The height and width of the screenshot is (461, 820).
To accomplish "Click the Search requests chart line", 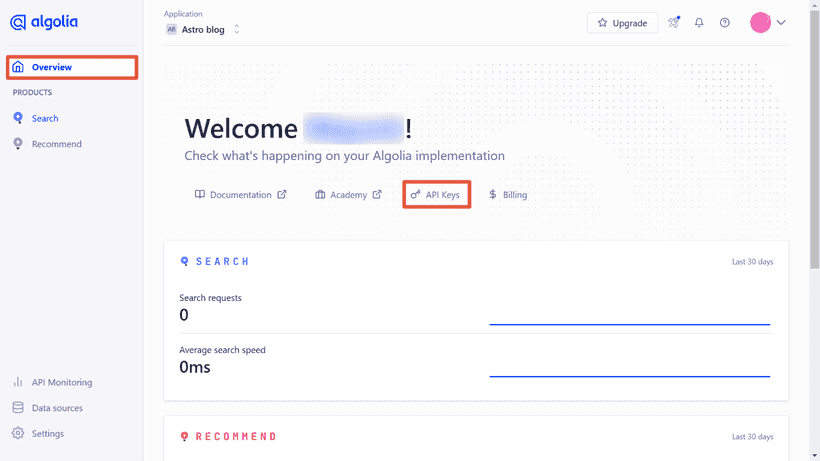I will [630, 325].
